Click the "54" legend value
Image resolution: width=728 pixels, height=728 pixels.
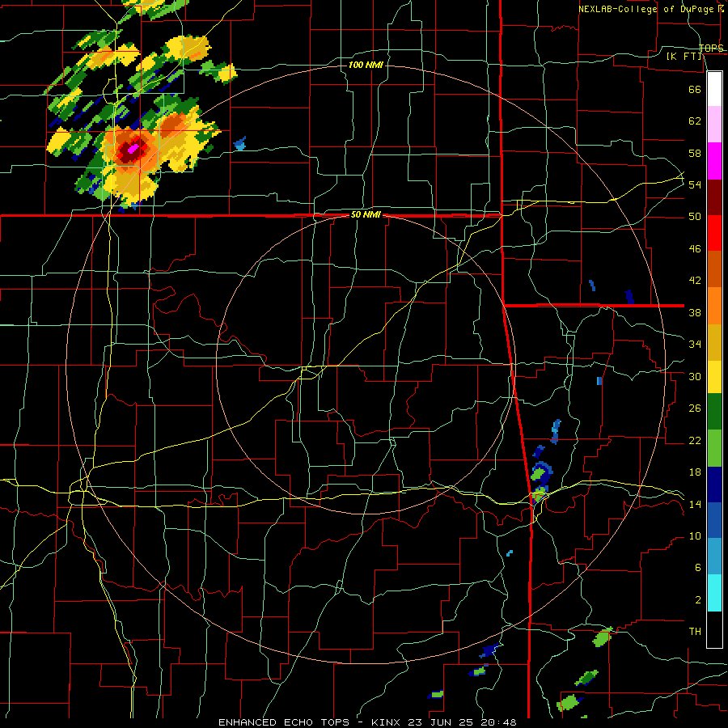click(x=695, y=184)
